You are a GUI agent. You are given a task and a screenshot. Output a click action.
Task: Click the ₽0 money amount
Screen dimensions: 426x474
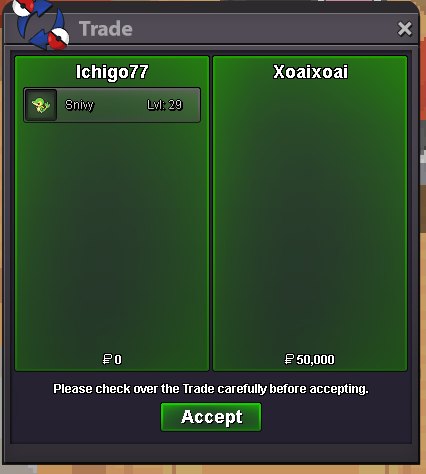[112, 359]
